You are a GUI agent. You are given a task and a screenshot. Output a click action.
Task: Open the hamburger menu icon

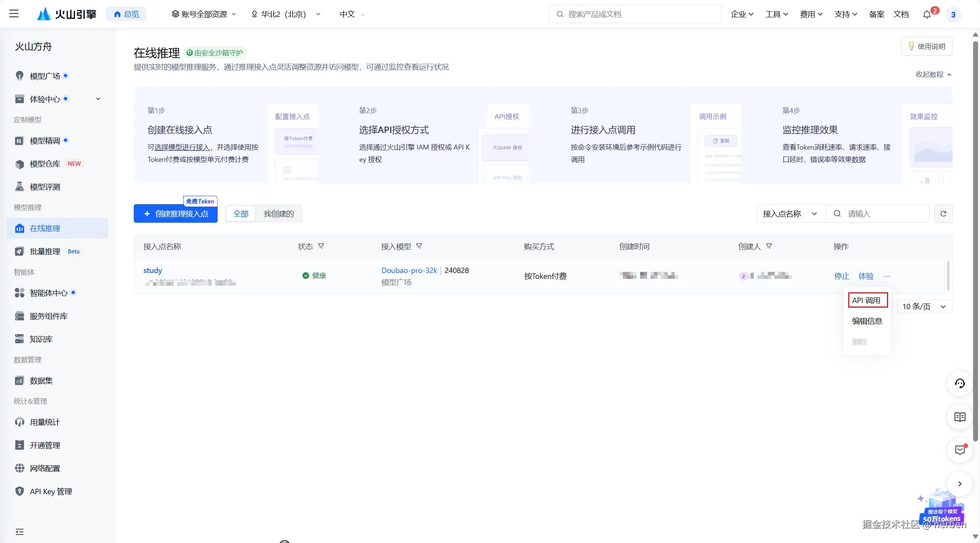click(14, 14)
